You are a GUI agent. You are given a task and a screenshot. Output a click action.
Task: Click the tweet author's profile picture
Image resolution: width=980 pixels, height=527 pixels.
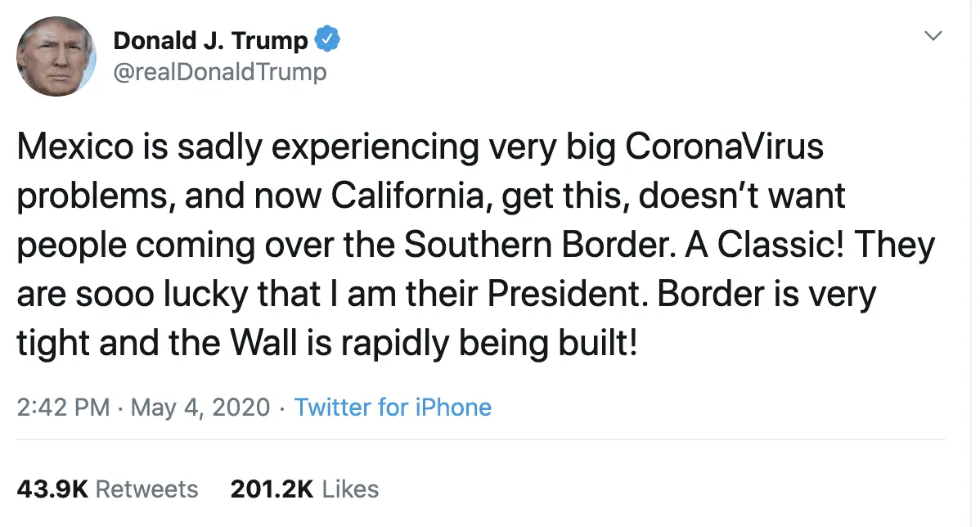tap(56, 55)
